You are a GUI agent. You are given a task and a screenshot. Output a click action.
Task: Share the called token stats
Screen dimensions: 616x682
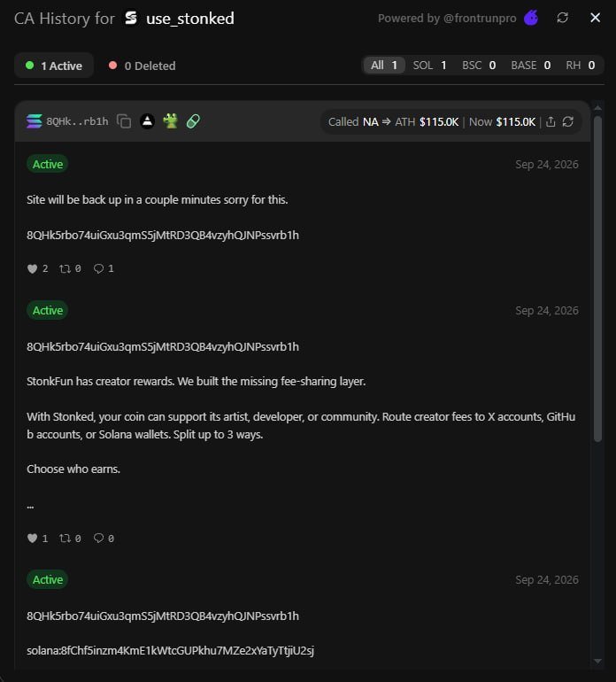coord(551,122)
